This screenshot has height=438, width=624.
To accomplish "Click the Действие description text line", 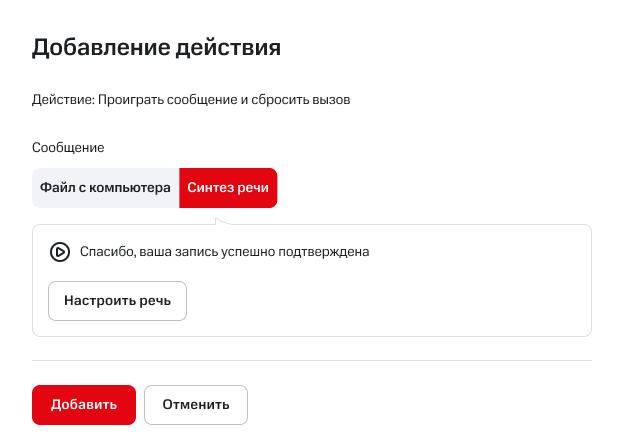I will (191, 100).
